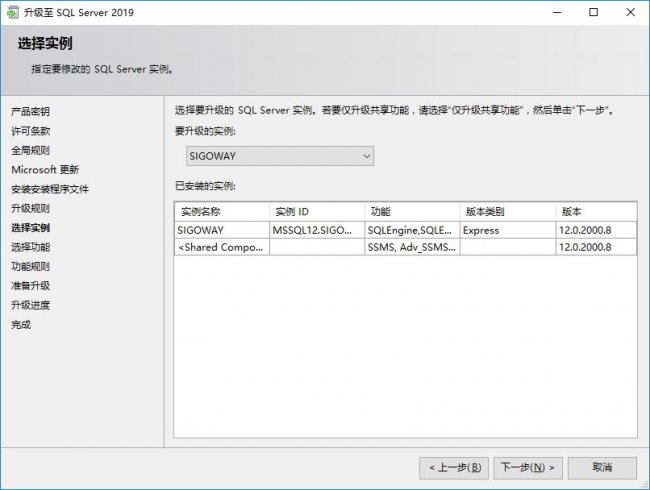Click the Express edition cell
The width and height of the screenshot is (650, 490).
[x=508, y=230]
